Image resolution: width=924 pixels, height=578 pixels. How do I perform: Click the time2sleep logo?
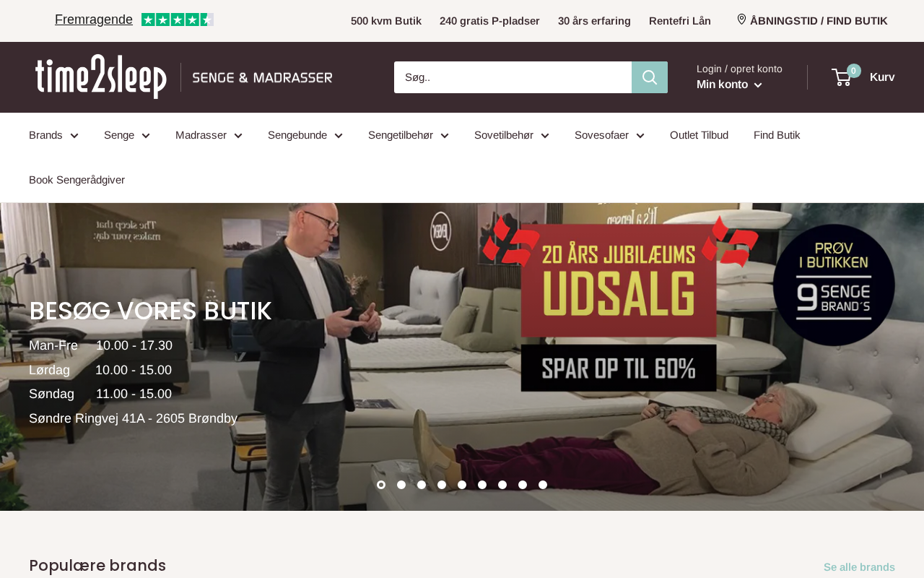101,77
